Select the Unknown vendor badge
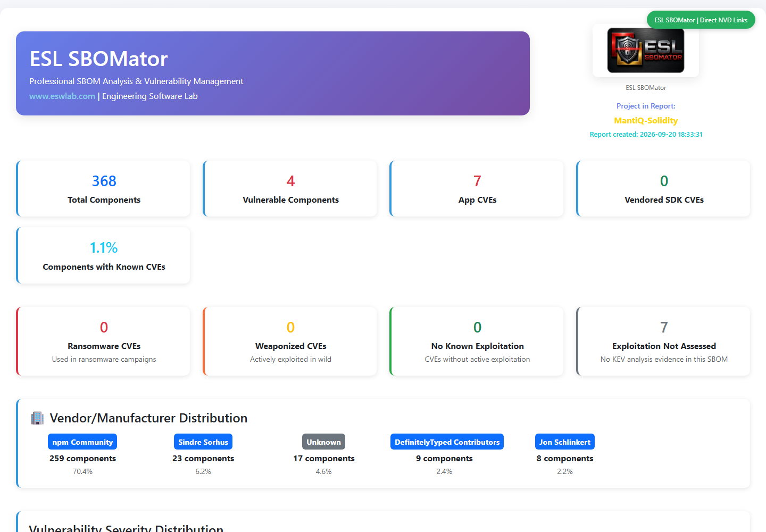Viewport: 766px width, 532px height. click(x=323, y=442)
